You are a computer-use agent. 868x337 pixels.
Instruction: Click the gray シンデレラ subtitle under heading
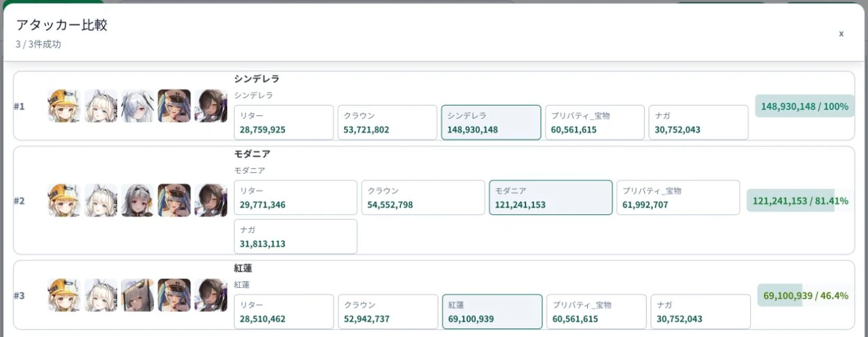click(254, 95)
